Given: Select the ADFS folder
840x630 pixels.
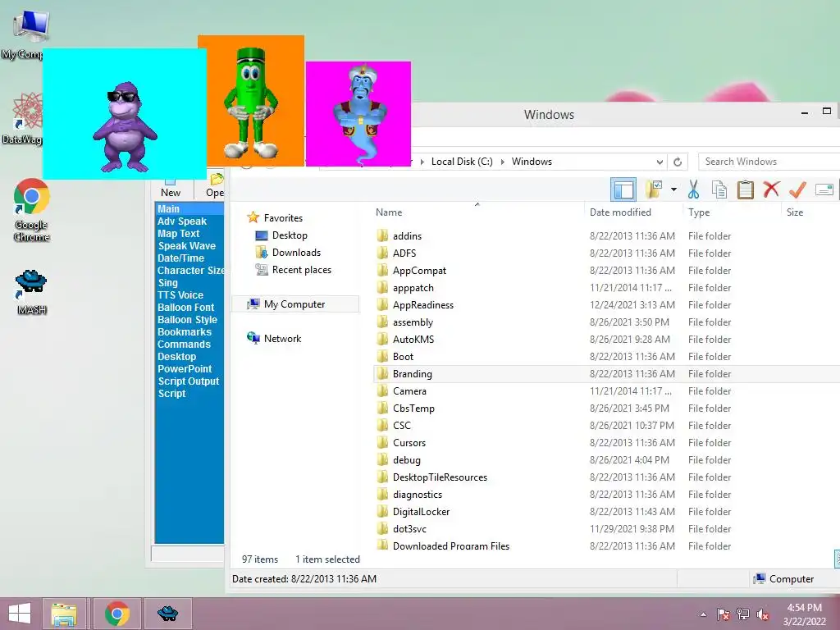Looking at the screenshot, I should pos(404,253).
